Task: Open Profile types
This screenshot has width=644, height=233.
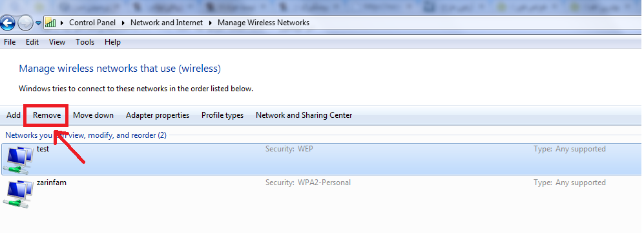Action: pos(223,115)
